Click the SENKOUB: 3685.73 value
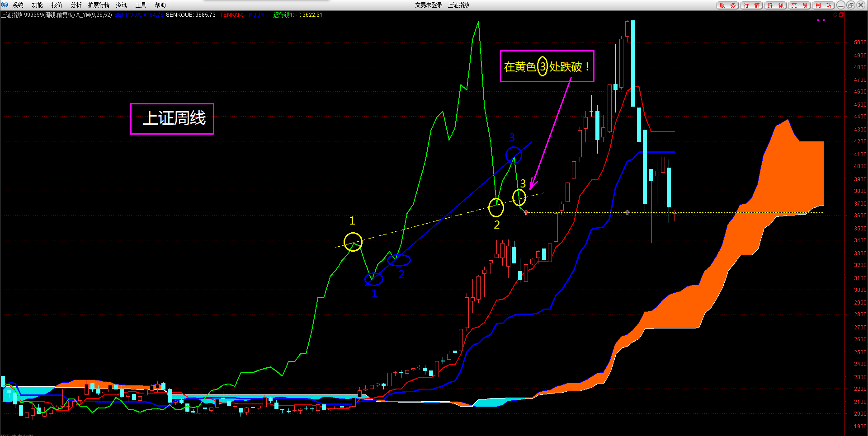 click(191, 15)
